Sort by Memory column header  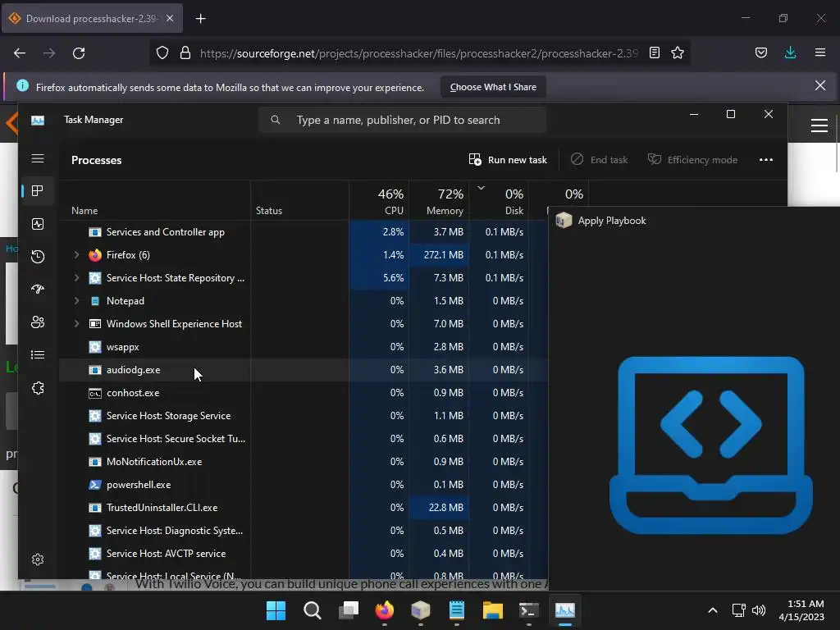coord(439,200)
